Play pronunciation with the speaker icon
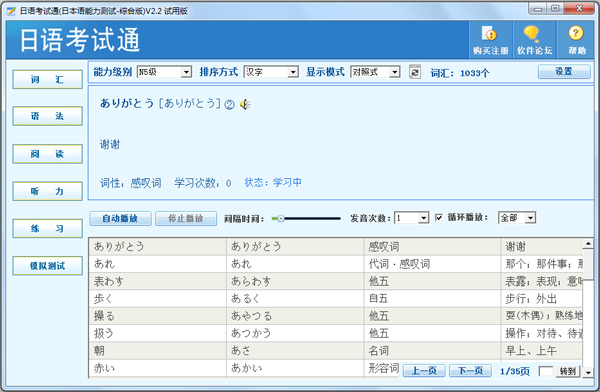Viewport: 600px width, 392px height. click(245, 104)
